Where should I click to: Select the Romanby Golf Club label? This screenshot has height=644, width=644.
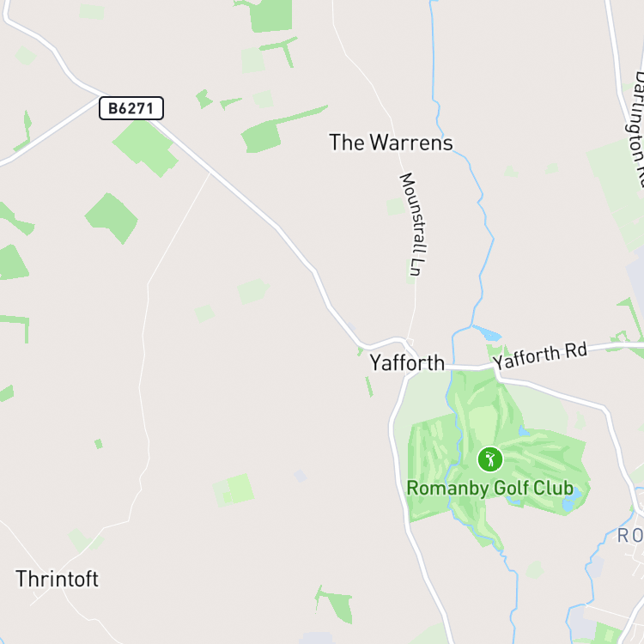click(490, 489)
